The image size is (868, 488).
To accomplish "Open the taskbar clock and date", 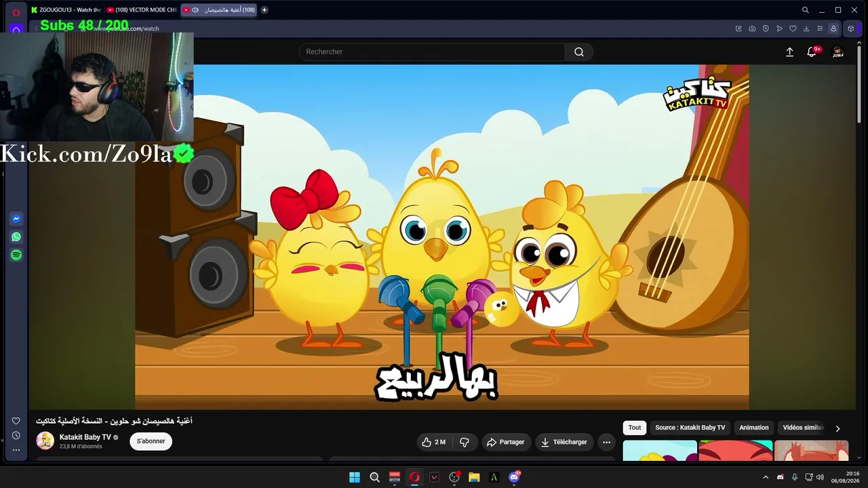I will tap(845, 477).
